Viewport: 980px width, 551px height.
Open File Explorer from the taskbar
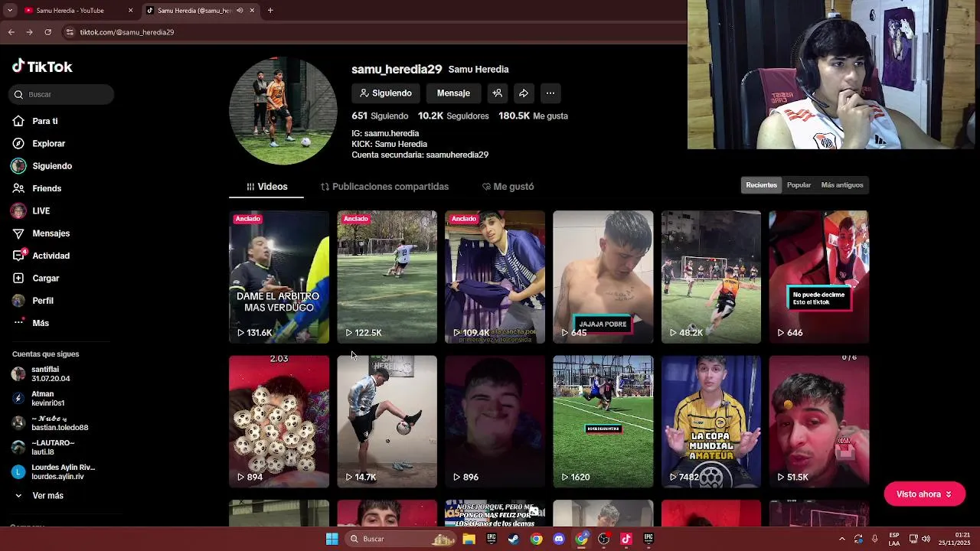tap(469, 539)
